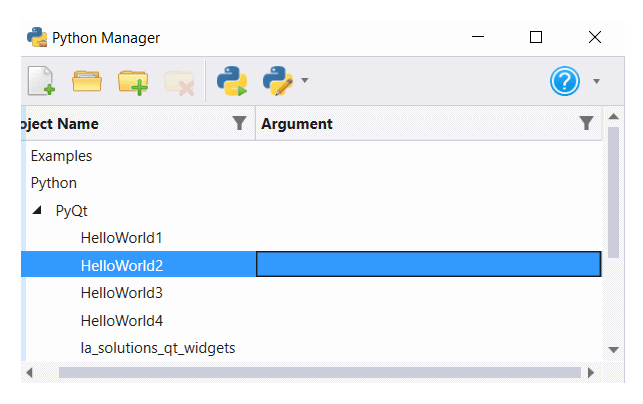Click the vertical scrollbar down arrow
This screenshot has width=643, height=404.
coord(613,350)
